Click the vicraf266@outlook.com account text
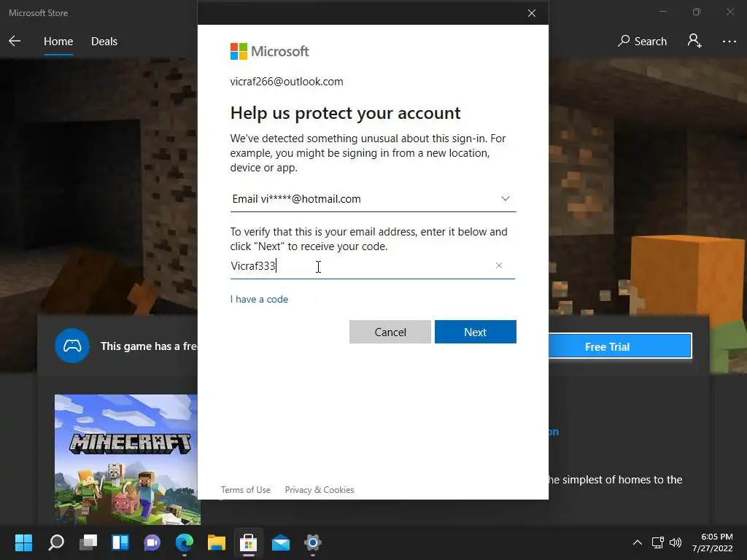This screenshot has width=747, height=560. coord(286,82)
